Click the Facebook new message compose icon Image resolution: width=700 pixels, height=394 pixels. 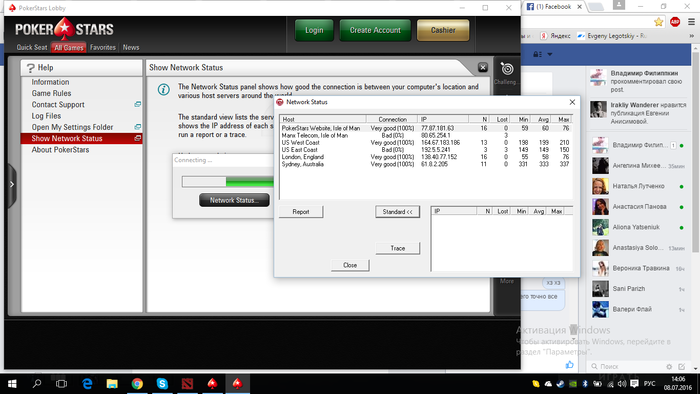pyautogui.click(x=681, y=366)
